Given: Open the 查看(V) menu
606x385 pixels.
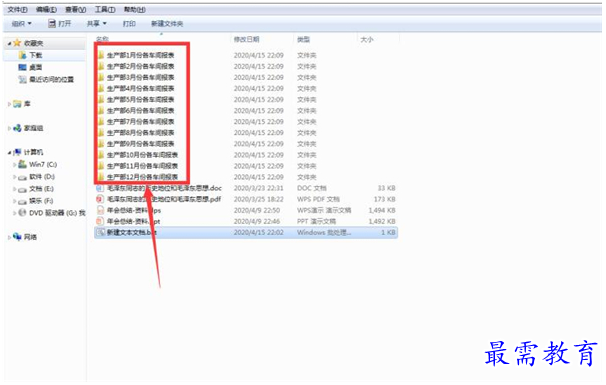Looking at the screenshot, I should (x=75, y=10).
